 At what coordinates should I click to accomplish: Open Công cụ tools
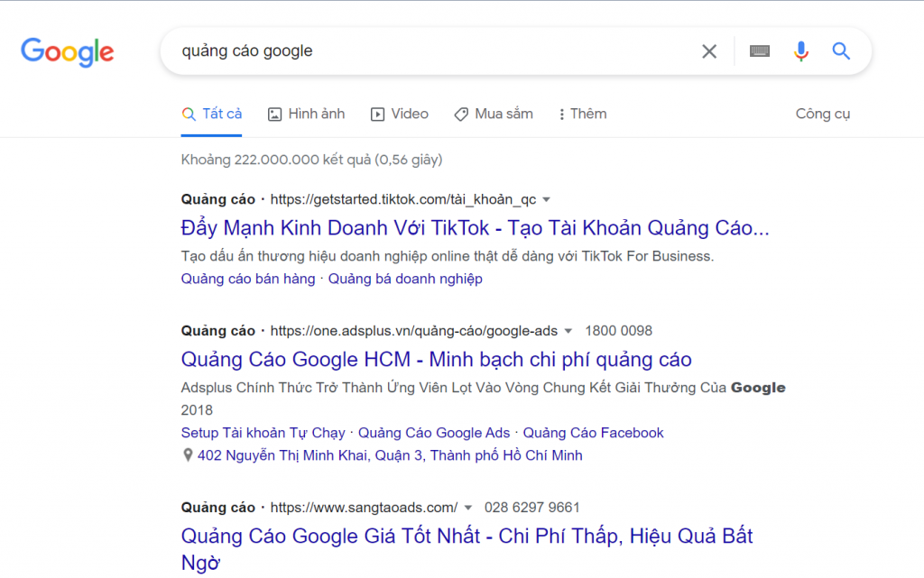point(823,115)
